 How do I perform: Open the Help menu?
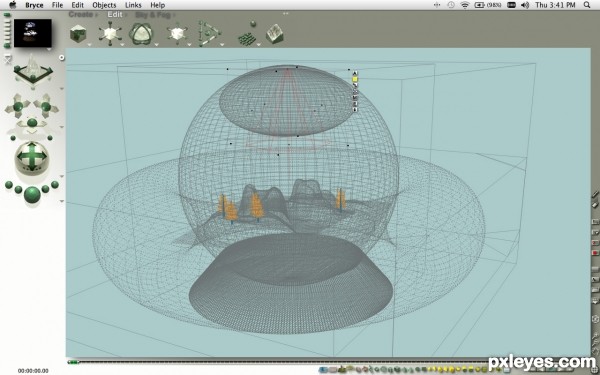(x=157, y=5)
